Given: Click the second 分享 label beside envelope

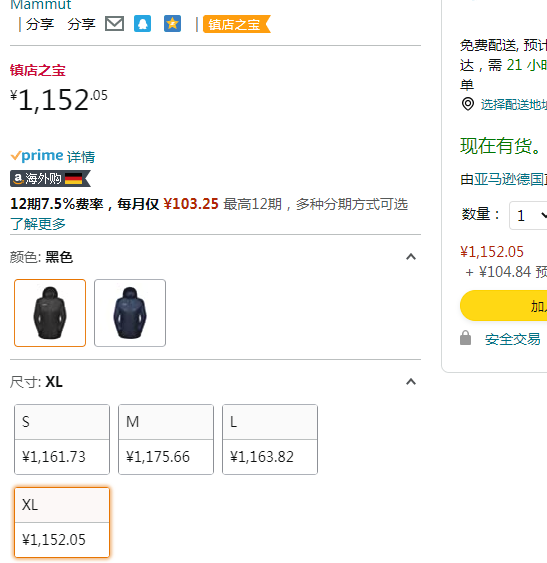Looking at the screenshot, I should pyautogui.click(x=82, y=24).
